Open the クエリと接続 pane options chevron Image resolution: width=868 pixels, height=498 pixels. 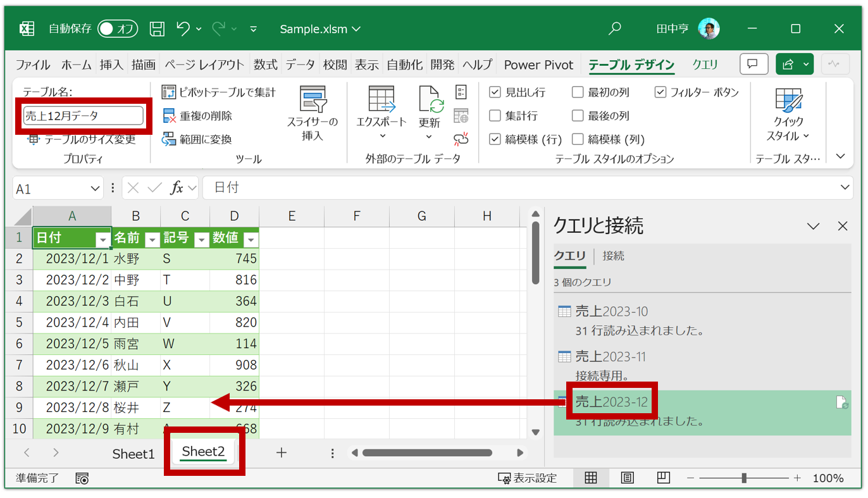(x=813, y=226)
